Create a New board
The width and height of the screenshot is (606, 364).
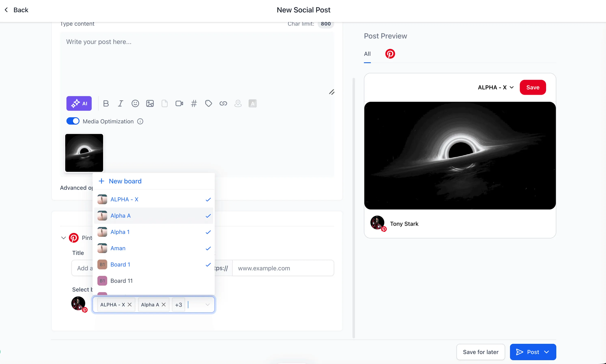click(x=120, y=181)
